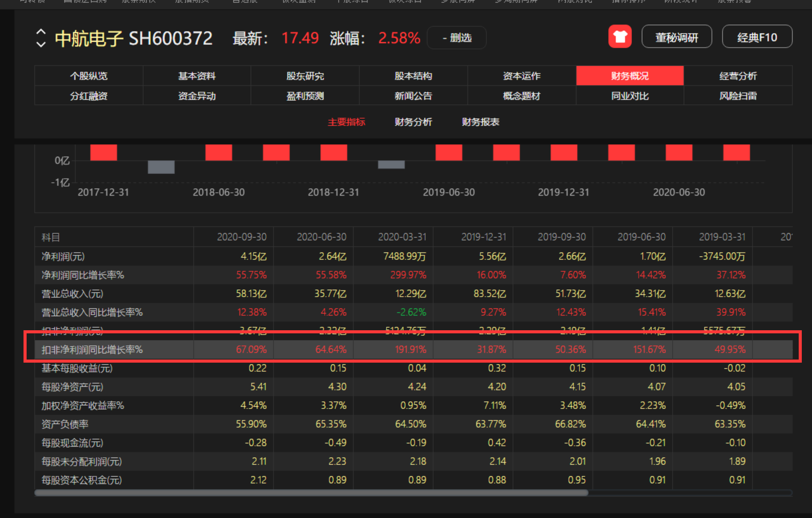Switch to 财务分析 sub-tab
Viewport: 812px width, 518px height.
[413, 122]
